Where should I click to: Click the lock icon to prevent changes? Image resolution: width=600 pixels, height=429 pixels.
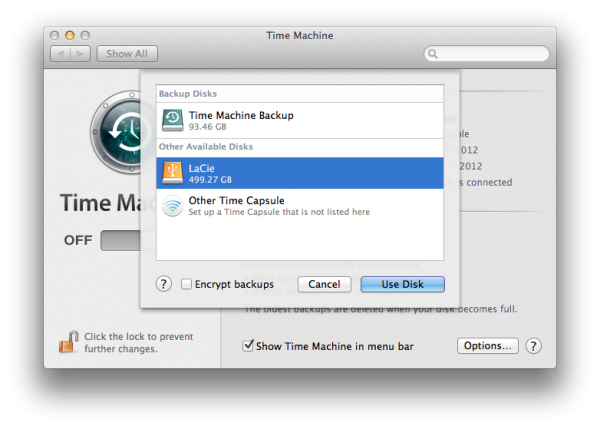click(67, 342)
